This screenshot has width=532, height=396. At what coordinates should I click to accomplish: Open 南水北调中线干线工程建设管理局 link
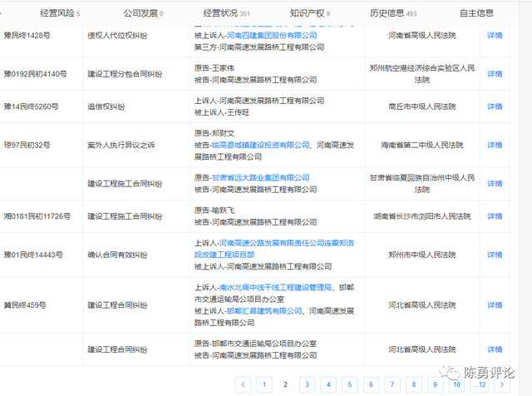pos(275,288)
